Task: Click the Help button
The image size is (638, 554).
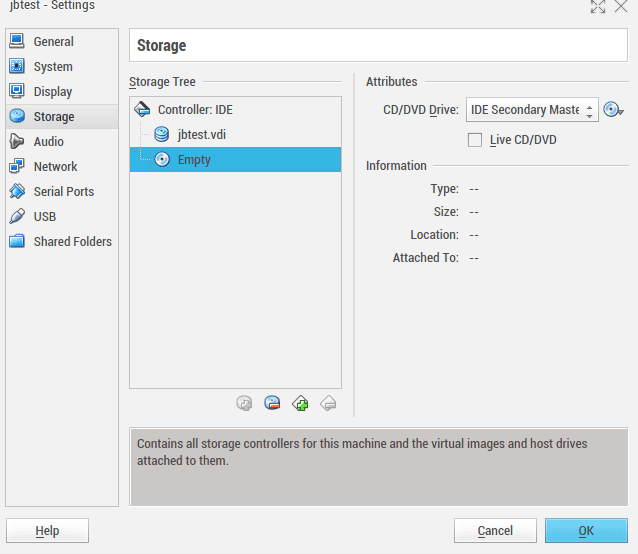Action: (x=48, y=530)
